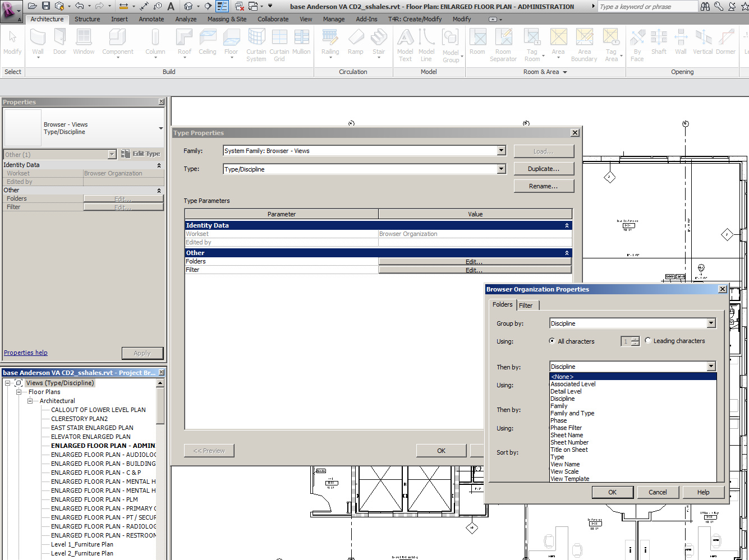The height and width of the screenshot is (560, 749).
Task: Switch to Leading characters option
Action: click(x=648, y=341)
